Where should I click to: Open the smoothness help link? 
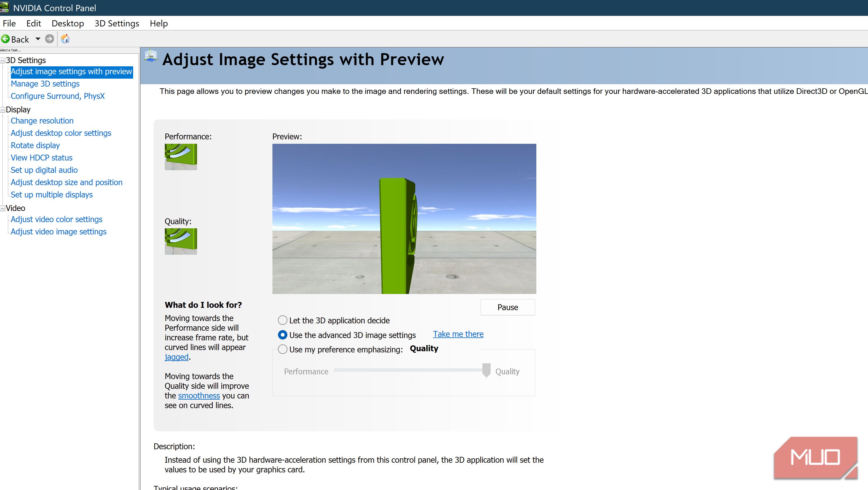[x=199, y=396]
